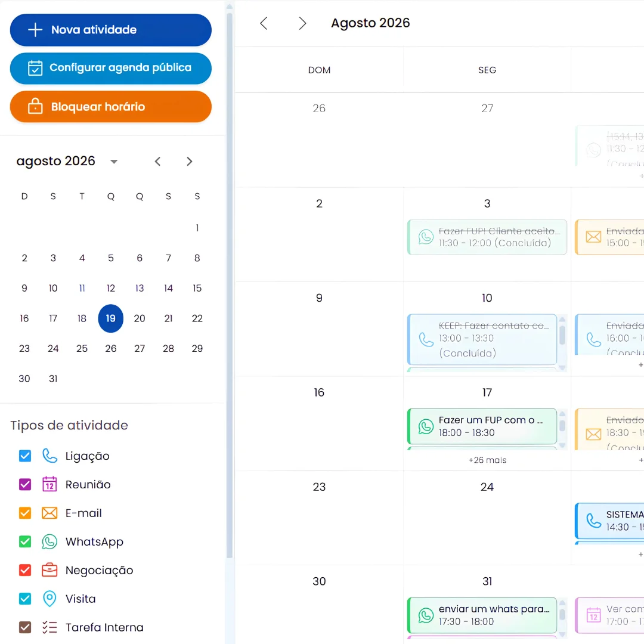Uncheck the Ligação activity type checkbox

pyautogui.click(x=25, y=456)
